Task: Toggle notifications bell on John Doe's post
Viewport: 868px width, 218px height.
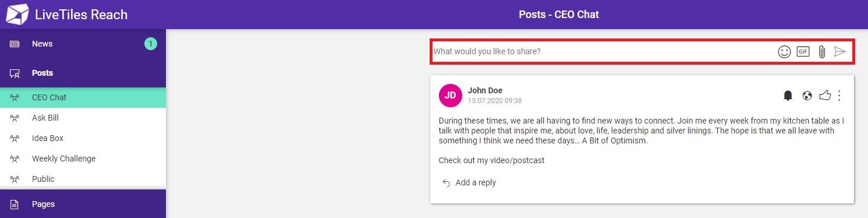Action: [x=788, y=95]
